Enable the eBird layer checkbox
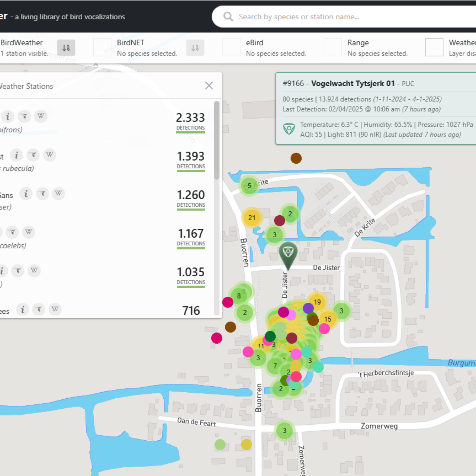 (231, 47)
